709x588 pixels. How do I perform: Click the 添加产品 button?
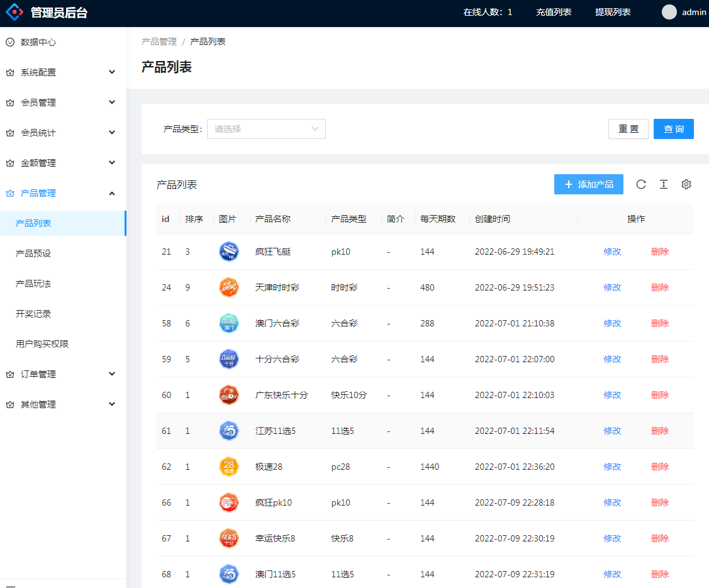click(588, 184)
